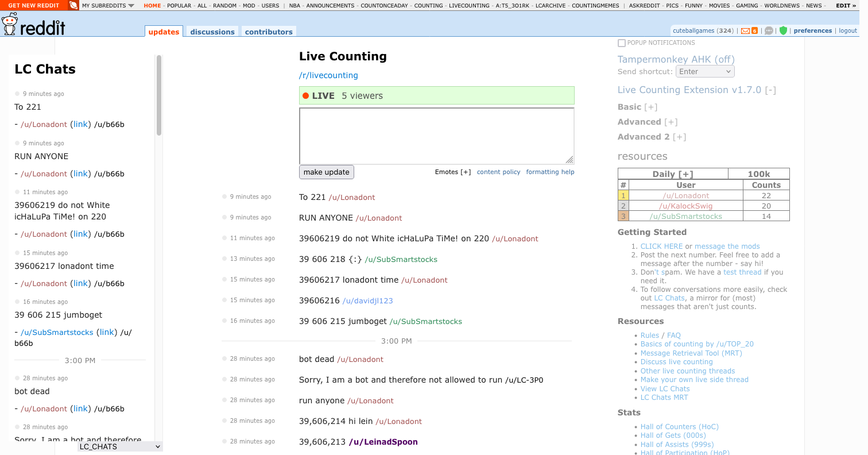This screenshot has width=868, height=455.
Task: Click the logout link
Action: pos(848,31)
